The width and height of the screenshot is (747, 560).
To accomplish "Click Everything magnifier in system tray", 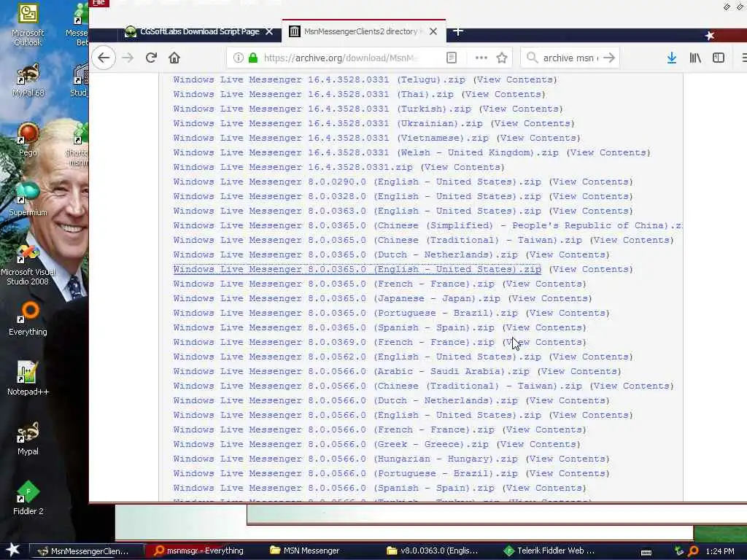I will pyautogui.click(x=693, y=551).
